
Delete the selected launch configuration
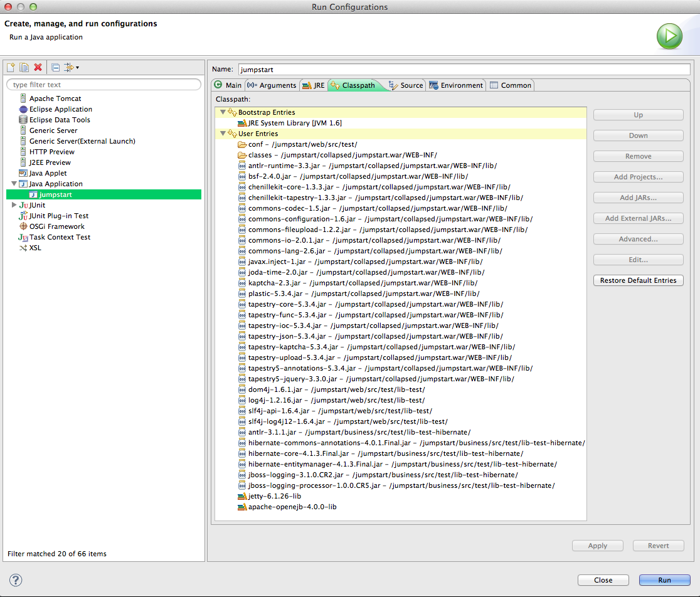38,67
